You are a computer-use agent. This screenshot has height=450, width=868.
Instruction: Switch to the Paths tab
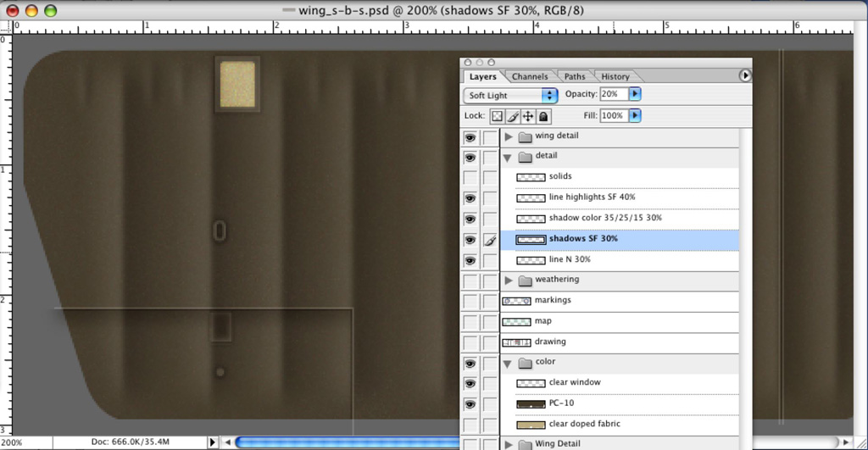coord(575,76)
